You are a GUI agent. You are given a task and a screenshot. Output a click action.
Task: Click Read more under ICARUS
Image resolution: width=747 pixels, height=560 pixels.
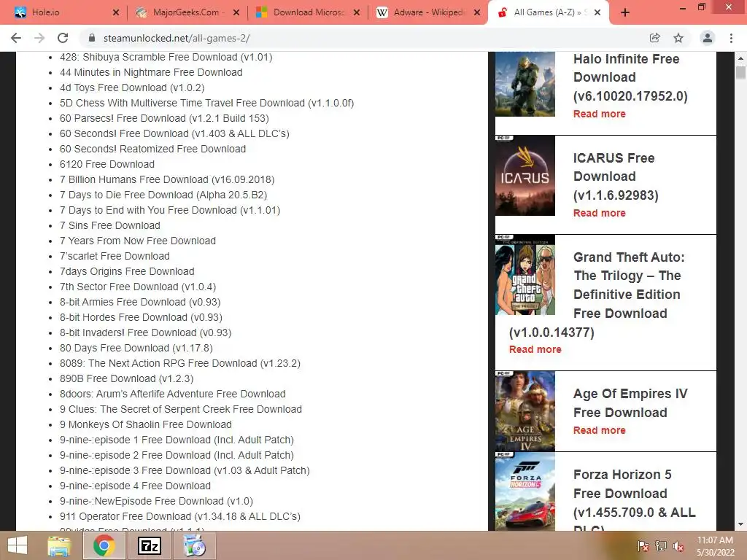pos(600,213)
